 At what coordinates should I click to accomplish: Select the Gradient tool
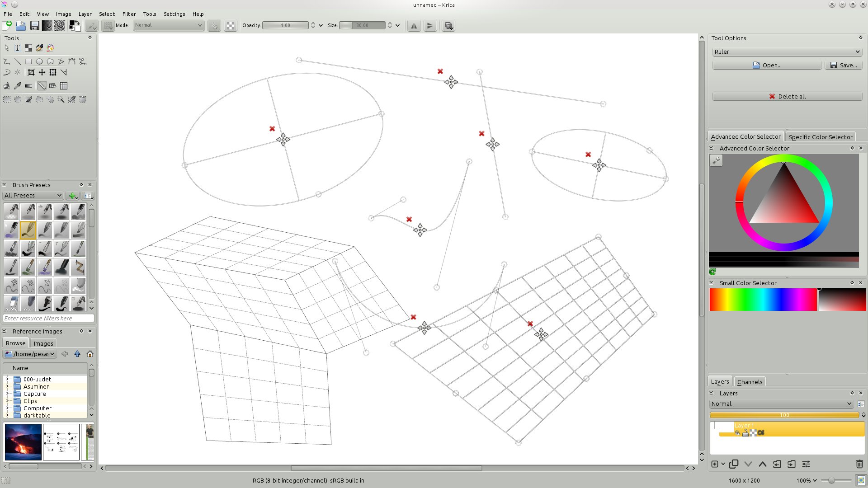[28, 86]
